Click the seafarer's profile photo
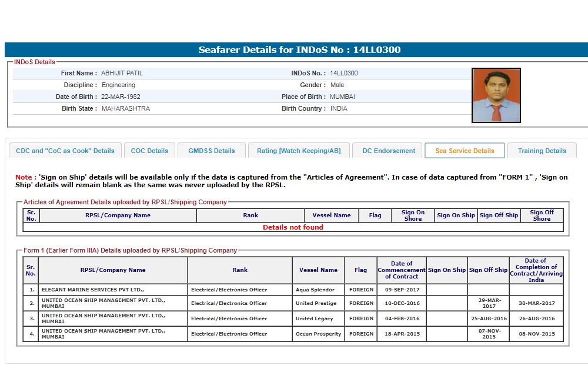 (496, 95)
